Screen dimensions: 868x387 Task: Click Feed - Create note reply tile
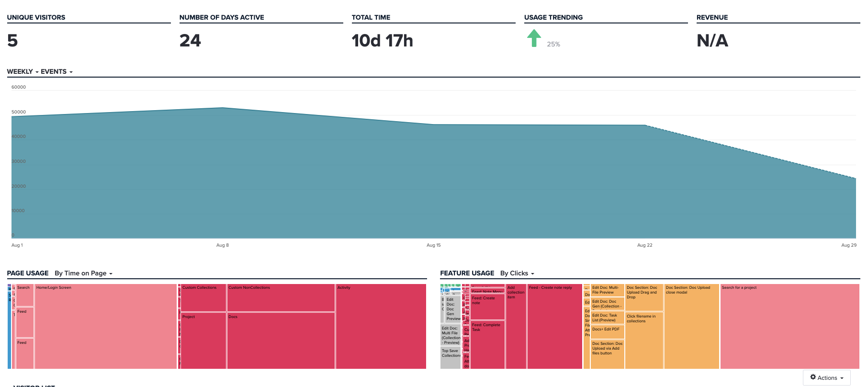tap(554, 327)
